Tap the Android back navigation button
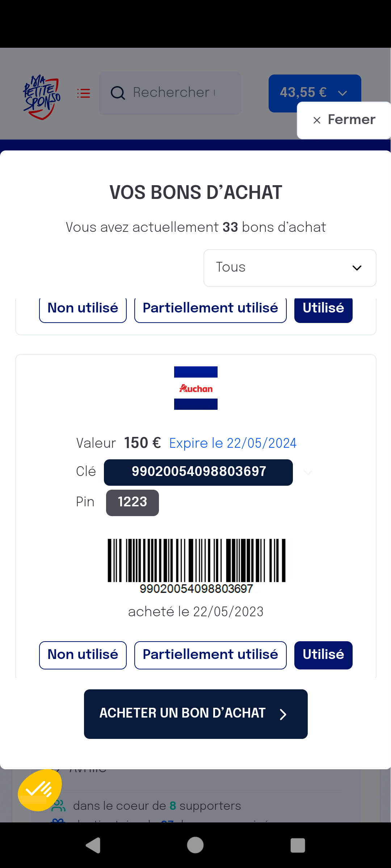 click(93, 846)
